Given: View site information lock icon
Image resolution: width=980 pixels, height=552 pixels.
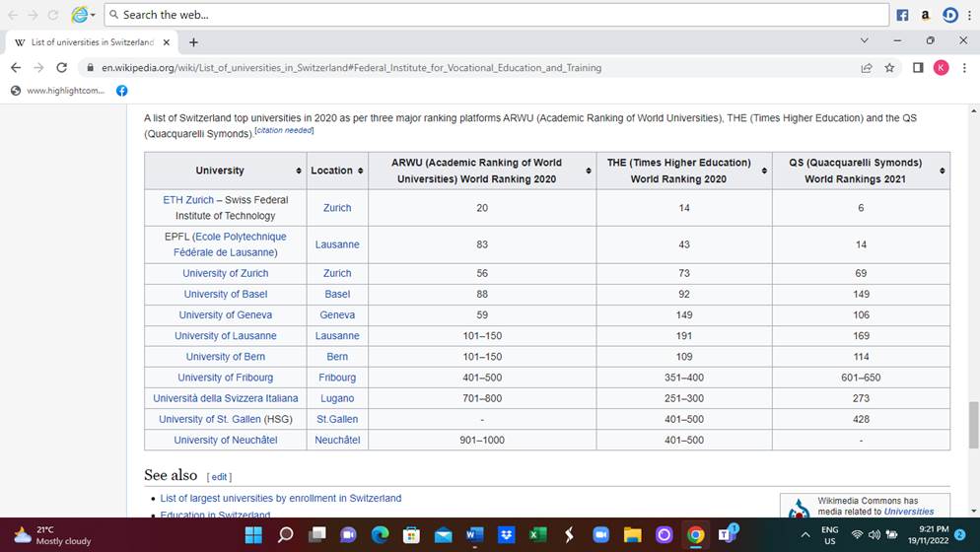Looking at the screenshot, I should [x=90, y=67].
